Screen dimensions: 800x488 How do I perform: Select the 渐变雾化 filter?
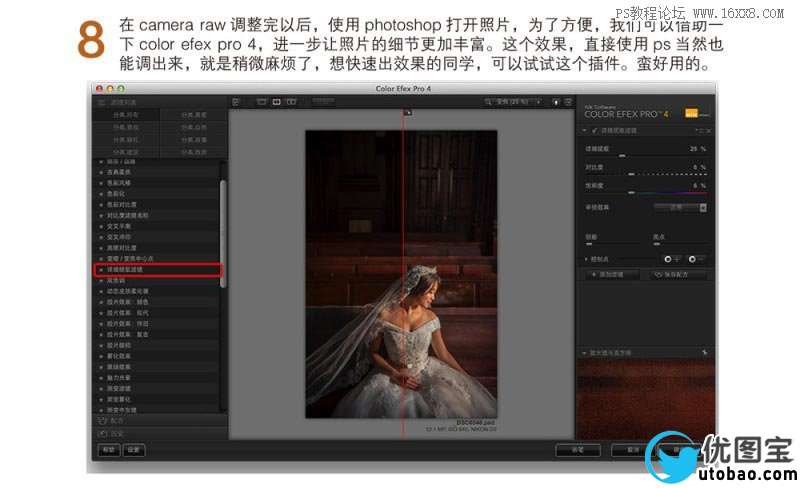[x=119, y=399]
